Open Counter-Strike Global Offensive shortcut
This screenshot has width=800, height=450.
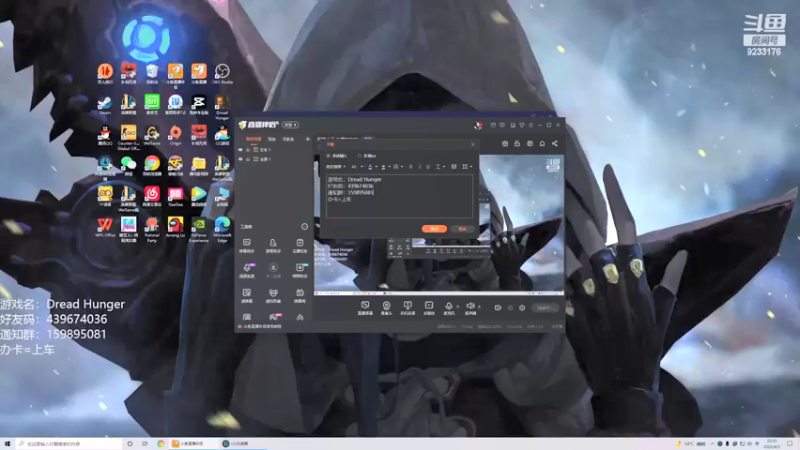click(x=129, y=138)
